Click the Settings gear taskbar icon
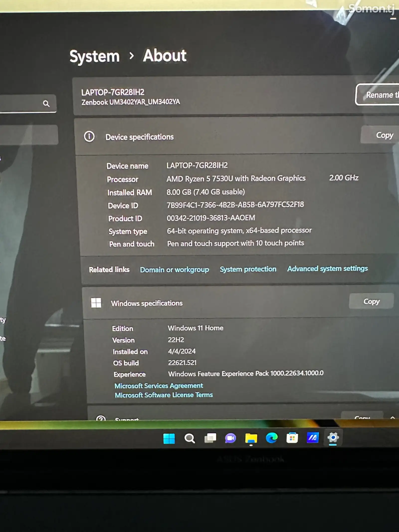Image resolution: width=399 pixels, height=532 pixels. tap(333, 437)
